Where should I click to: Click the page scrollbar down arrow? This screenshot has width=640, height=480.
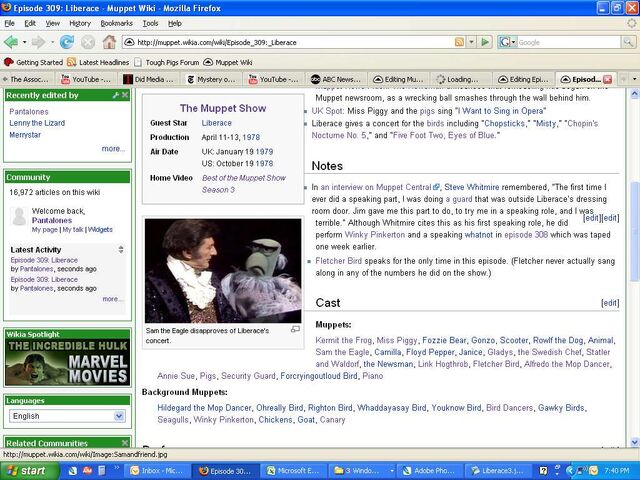(634, 442)
